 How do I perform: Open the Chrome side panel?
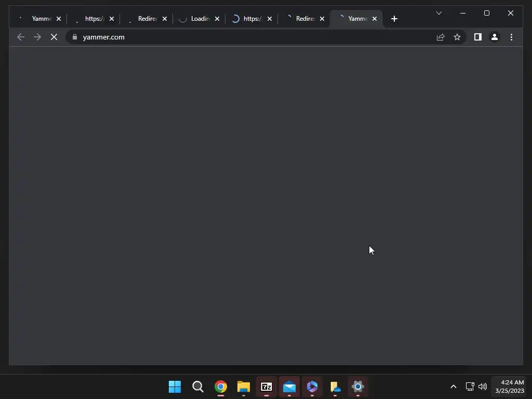[478, 37]
